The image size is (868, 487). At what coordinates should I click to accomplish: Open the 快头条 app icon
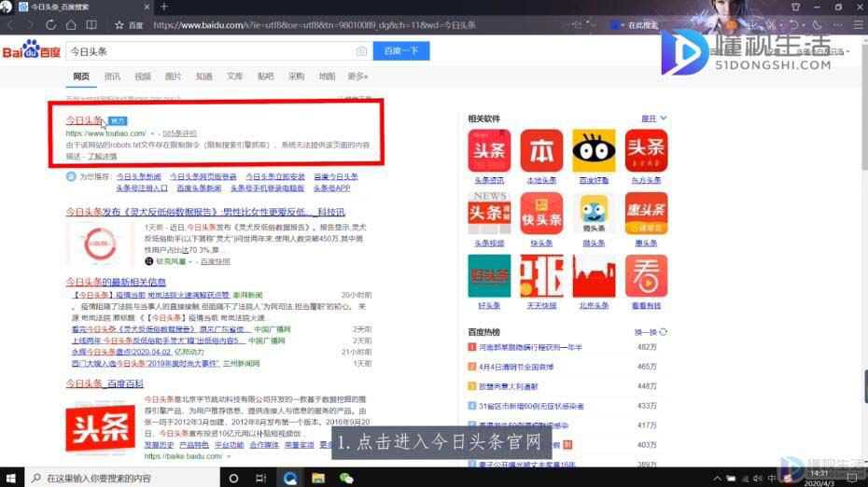pyautogui.click(x=541, y=213)
